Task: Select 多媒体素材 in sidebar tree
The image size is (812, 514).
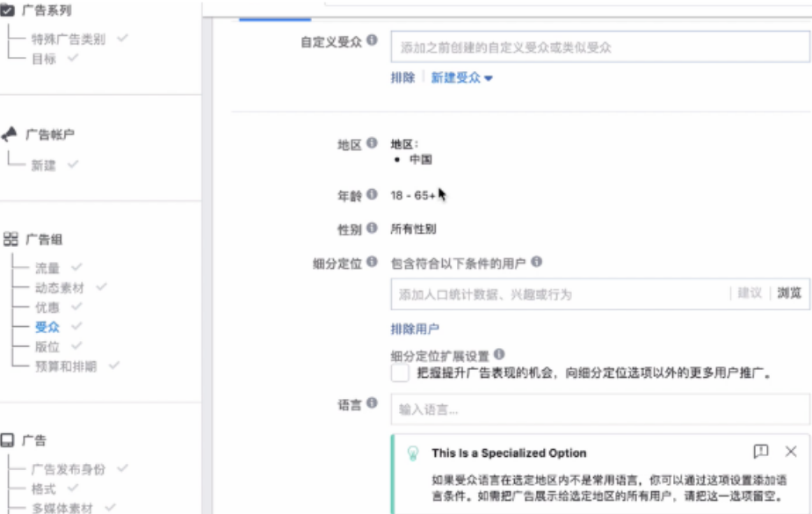Action: click(62, 508)
